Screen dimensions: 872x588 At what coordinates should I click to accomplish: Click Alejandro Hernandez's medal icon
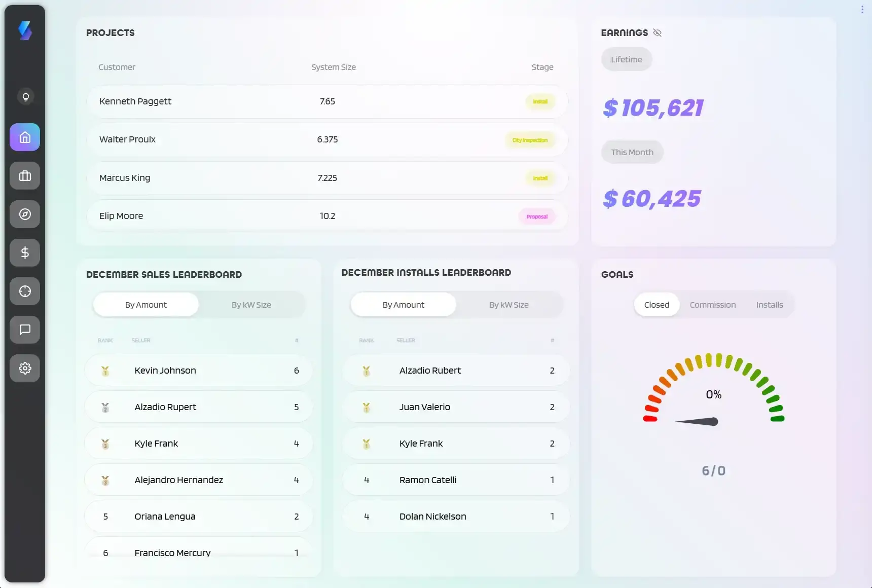pos(105,481)
